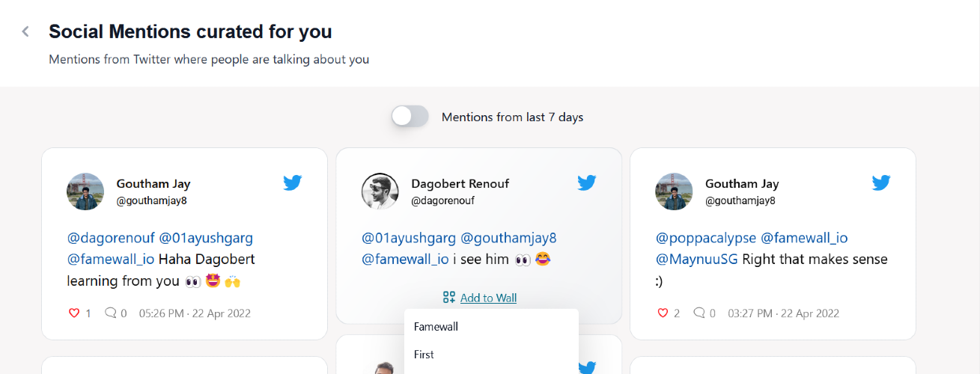980x374 pixels.
Task: Click Twitter bird icon on right Goutham Jay card
Action: coord(880,183)
